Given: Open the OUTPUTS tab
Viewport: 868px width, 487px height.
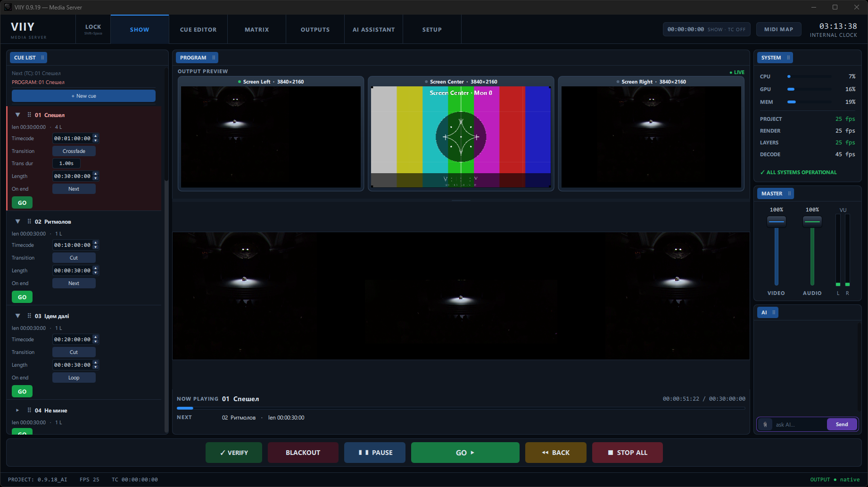Looking at the screenshot, I should tap(315, 29).
